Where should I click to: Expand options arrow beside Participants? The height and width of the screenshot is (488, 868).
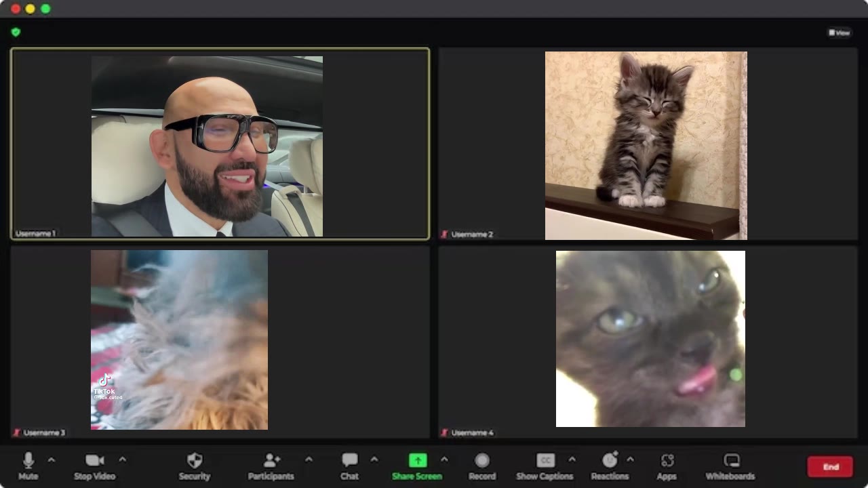[x=309, y=460]
